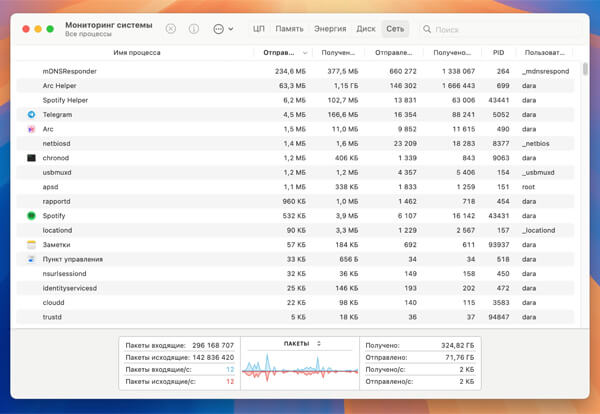Select the green Spotify icon

[x=31, y=216]
